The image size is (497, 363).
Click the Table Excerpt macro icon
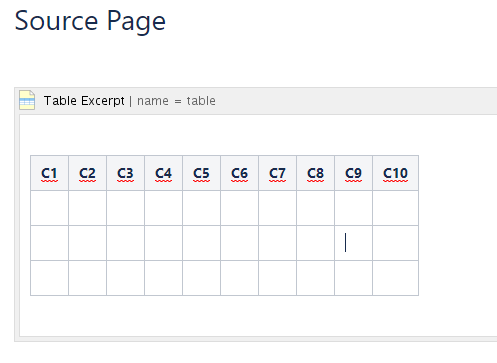pyautogui.click(x=27, y=100)
